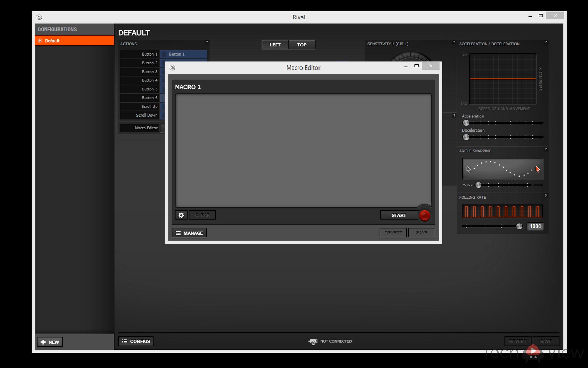Image resolution: width=588 pixels, height=368 pixels.
Task: Revert changes in Macro Editor
Action: 393,233
